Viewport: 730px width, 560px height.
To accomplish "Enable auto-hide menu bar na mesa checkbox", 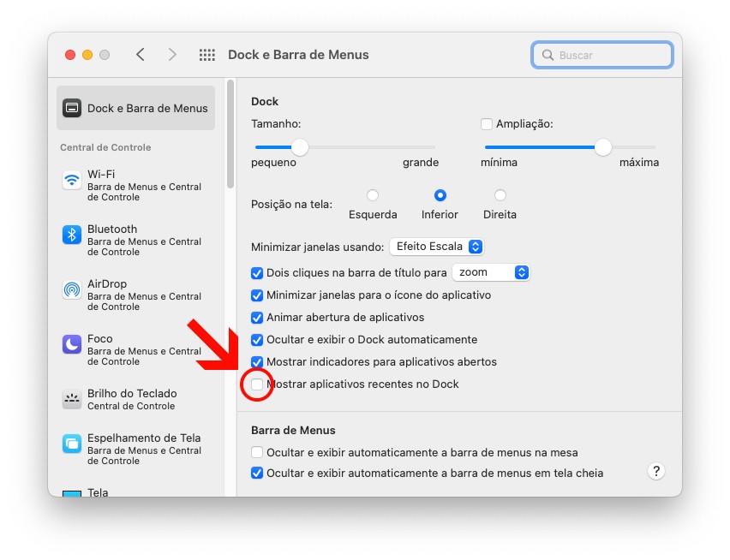I will pyautogui.click(x=257, y=452).
